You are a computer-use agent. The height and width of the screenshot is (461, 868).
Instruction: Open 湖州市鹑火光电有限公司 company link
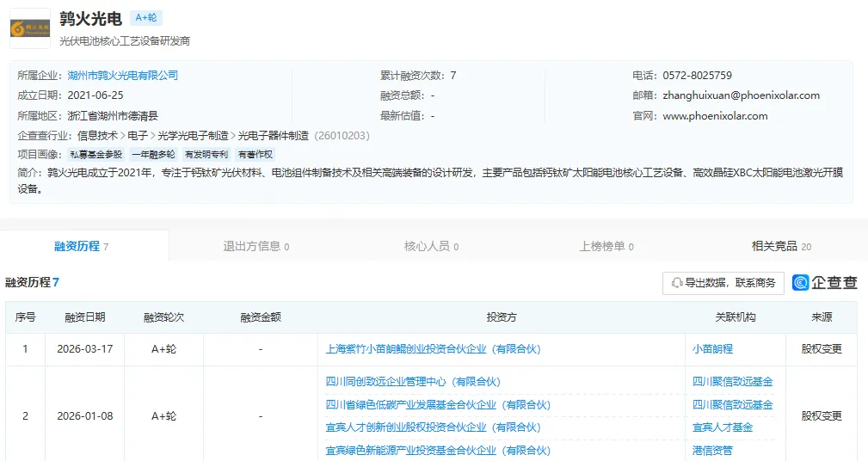(x=123, y=76)
